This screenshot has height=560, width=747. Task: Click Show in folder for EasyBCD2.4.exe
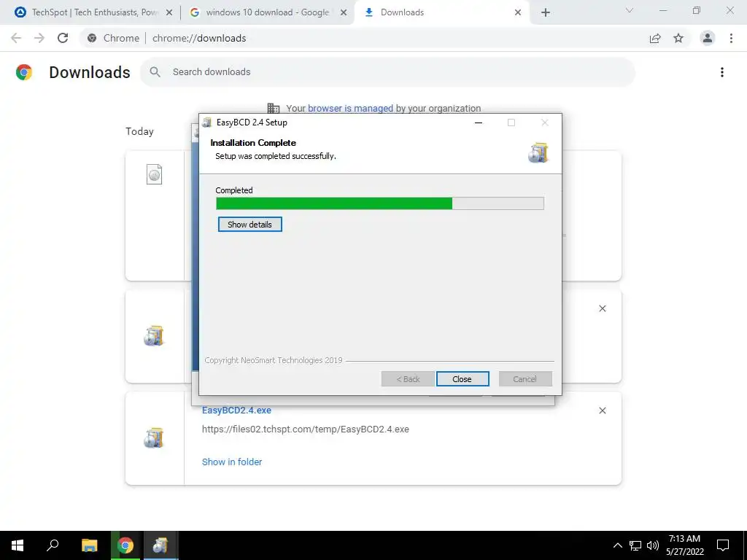click(x=232, y=462)
